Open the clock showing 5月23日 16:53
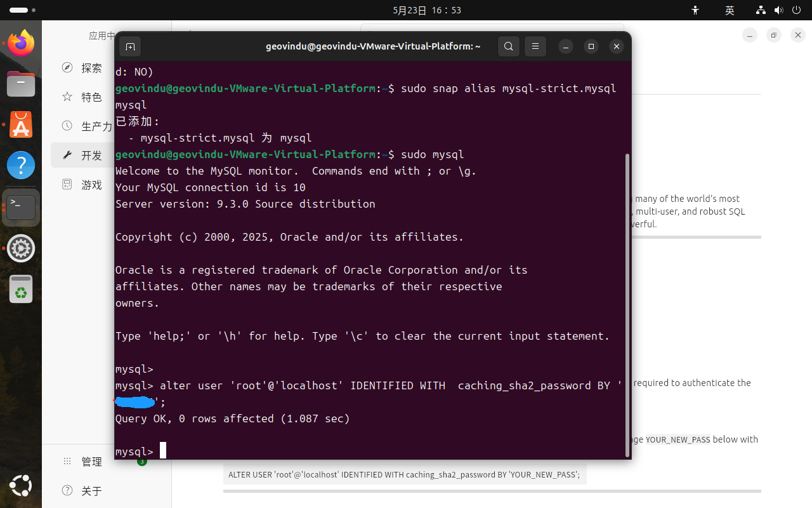 point(427,10)
